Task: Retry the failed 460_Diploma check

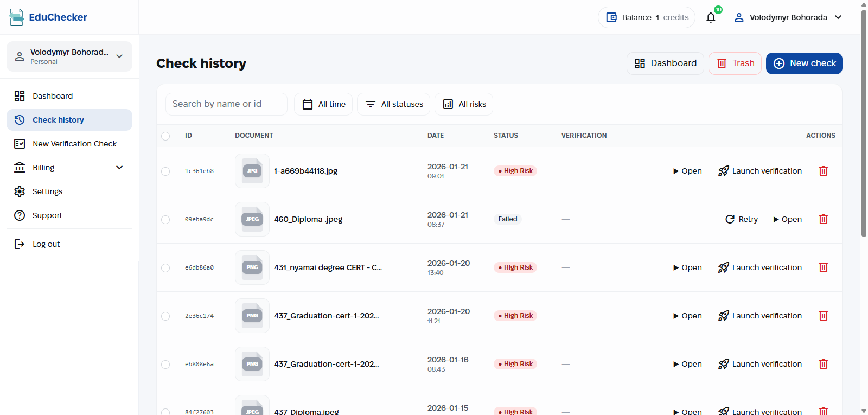Action: pos(742,219)
